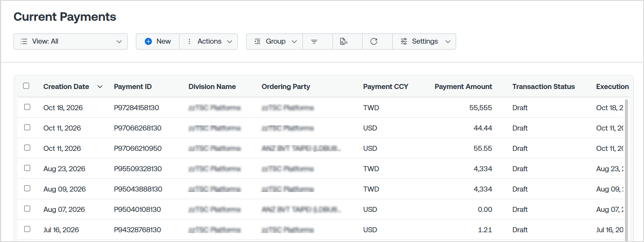Sort by the Ordering Party column header
The height and width of the screenshot is (242, 644).
coord(286,86)
